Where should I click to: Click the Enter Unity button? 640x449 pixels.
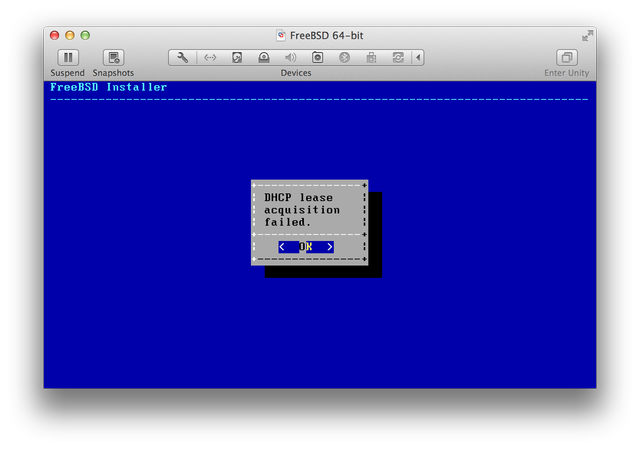567,58
